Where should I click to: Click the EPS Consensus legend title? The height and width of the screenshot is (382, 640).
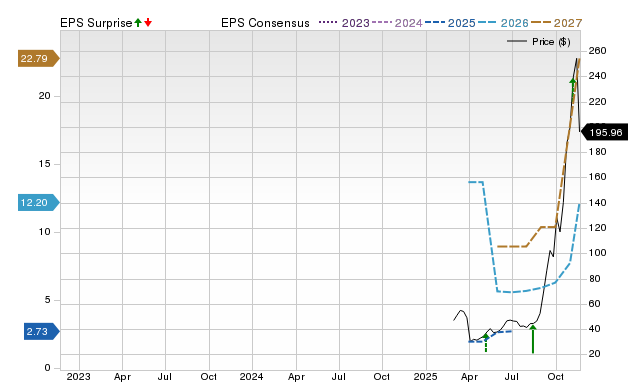point(265,23)
